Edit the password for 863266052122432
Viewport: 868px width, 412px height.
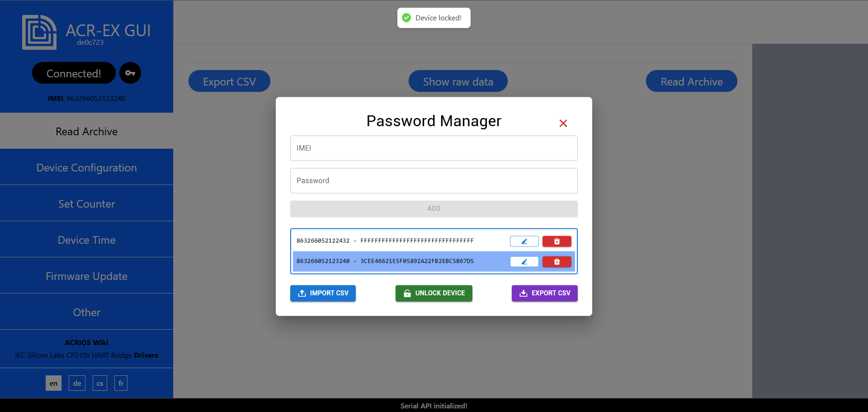coord(524,241)
